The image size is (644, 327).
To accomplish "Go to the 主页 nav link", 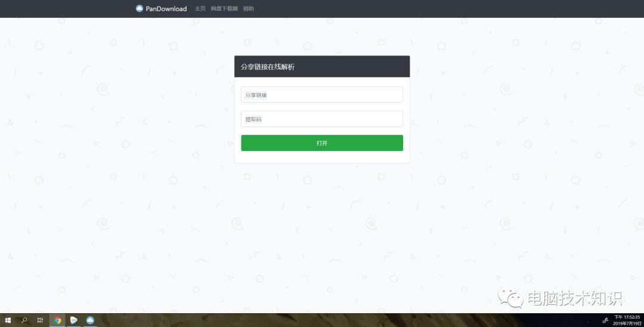I will 200,8.
